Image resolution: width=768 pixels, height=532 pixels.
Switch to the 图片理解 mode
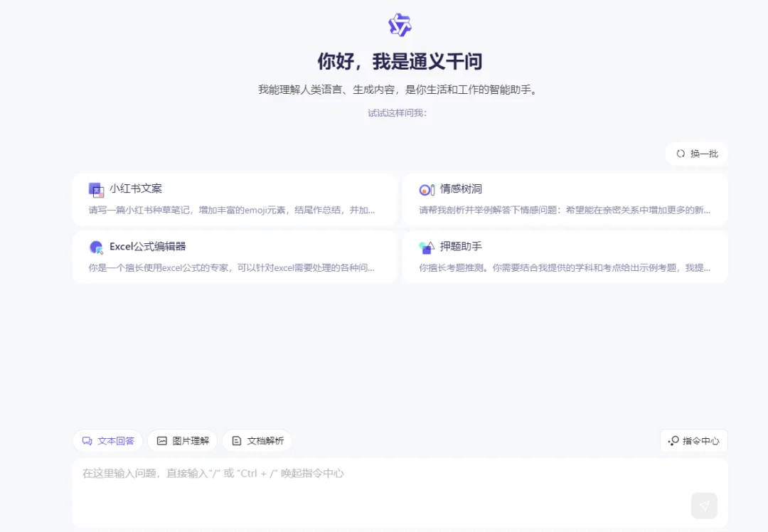[x=182, y=440]
